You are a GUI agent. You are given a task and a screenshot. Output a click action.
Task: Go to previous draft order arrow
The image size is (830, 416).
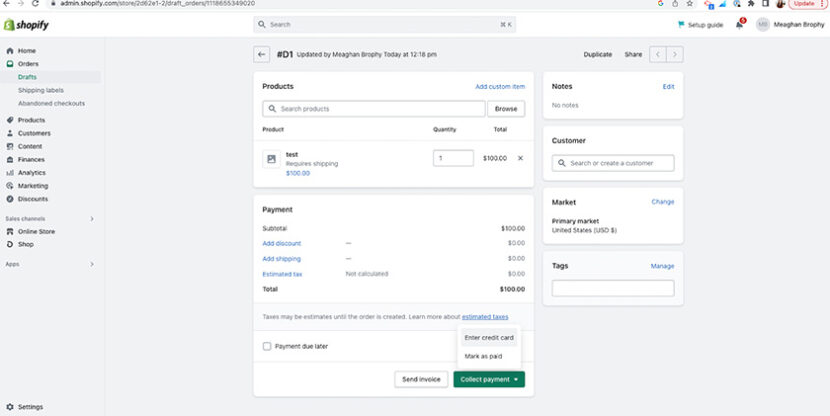[x=658, y=55]
